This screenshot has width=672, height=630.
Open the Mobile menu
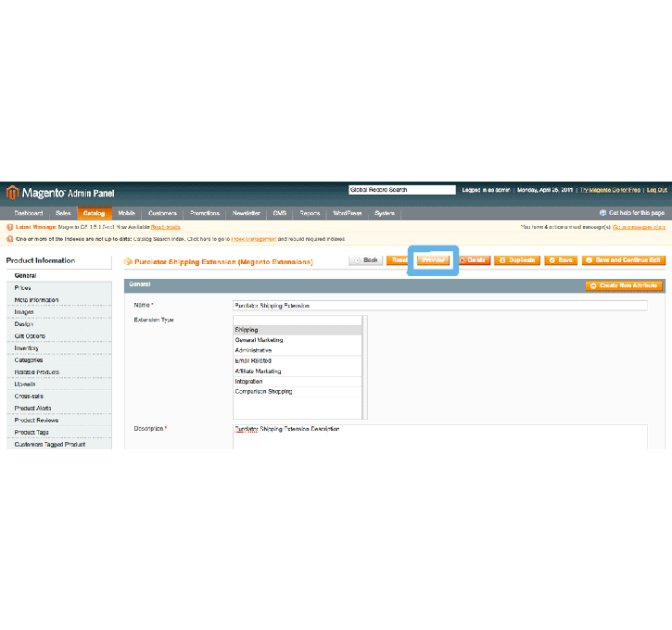pyautogui.click(x=126, y=213)
